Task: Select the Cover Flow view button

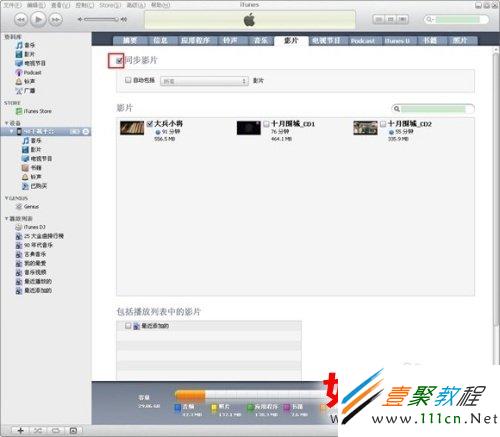Action: tap(403, 19)
